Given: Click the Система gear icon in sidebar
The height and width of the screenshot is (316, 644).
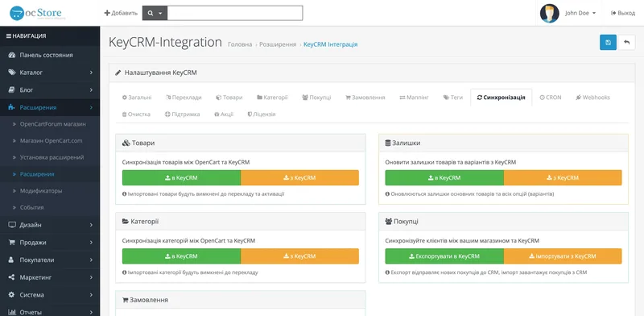Looking at the screenshot, I should (12, 295).
